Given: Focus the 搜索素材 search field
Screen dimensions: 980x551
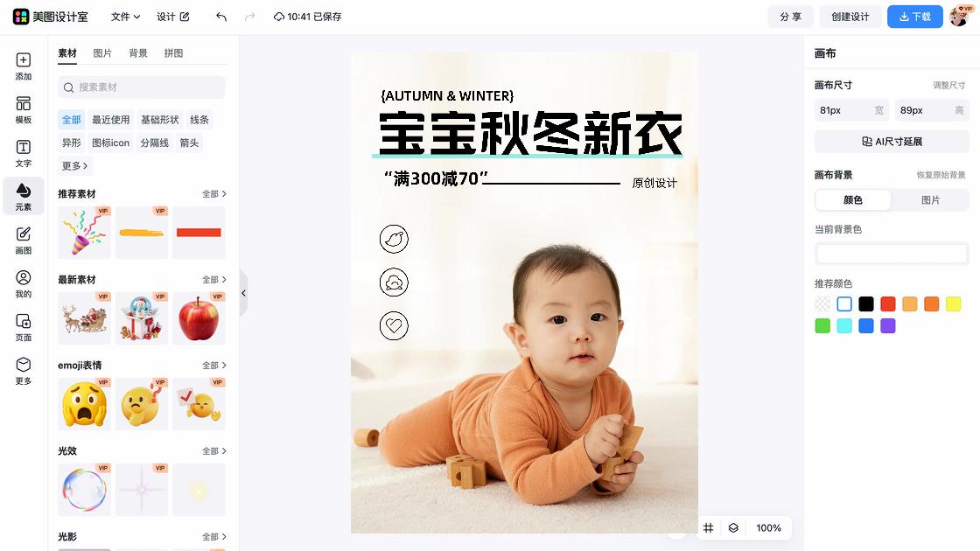Looking at the screenshot, I should point(142,87).
